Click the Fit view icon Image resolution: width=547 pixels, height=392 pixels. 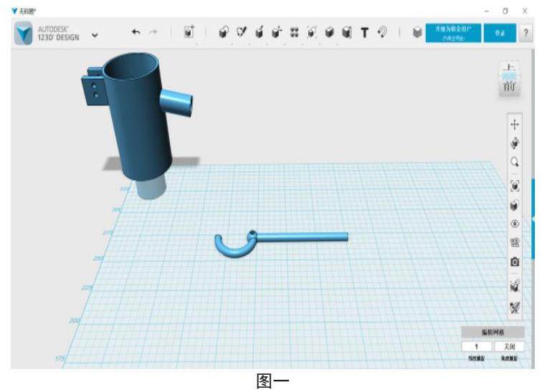tap(514, 186)
